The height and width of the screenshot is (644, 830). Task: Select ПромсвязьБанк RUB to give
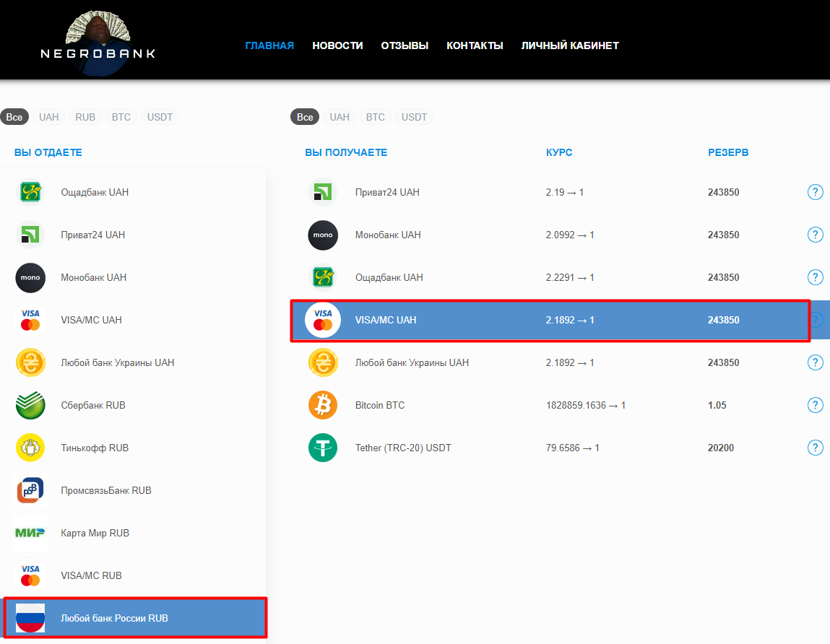[x=133, y=490]
